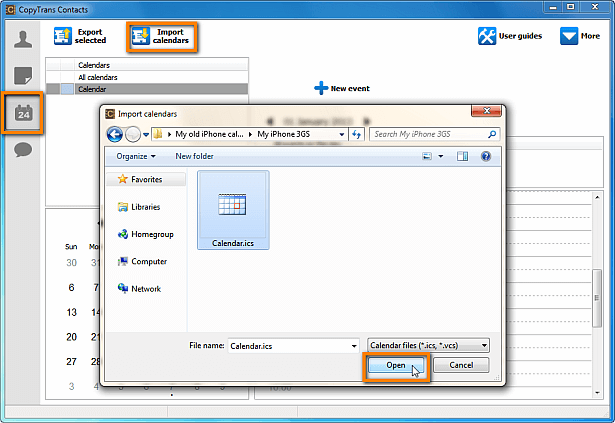615x423 pixels.
Task: Open dialog Help icon
Action: [486, 157]
